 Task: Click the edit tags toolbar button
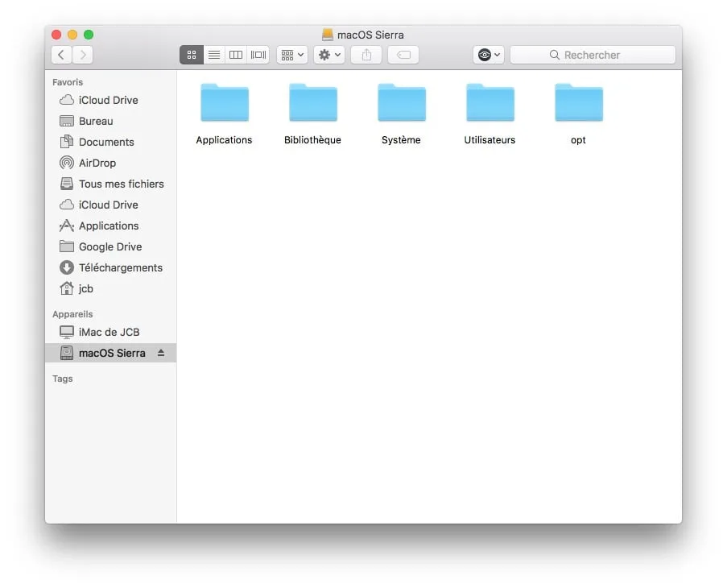pos(403,55)
